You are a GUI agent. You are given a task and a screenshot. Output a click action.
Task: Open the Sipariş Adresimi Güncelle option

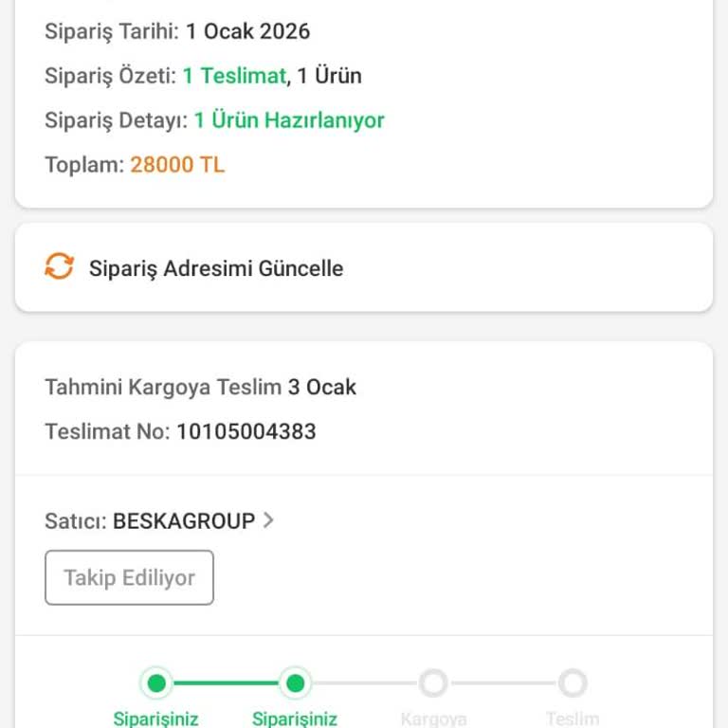pyautogui.click(x=216, y=268)
